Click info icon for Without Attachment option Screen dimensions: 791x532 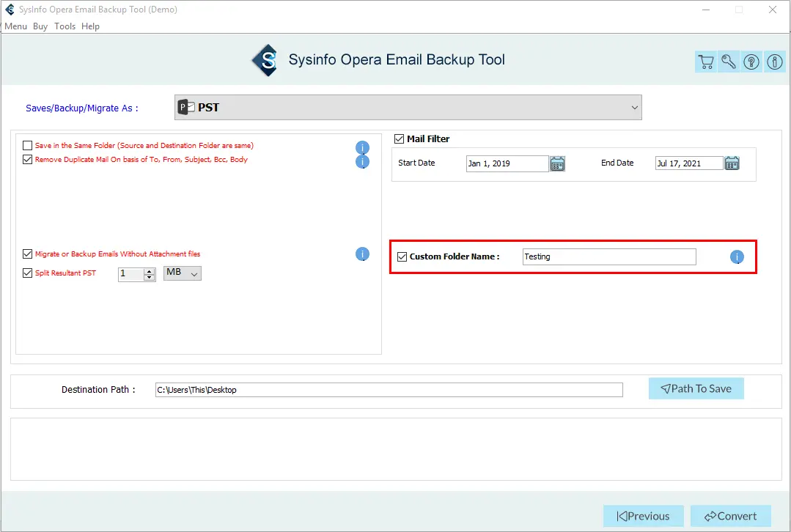point(362,254)
